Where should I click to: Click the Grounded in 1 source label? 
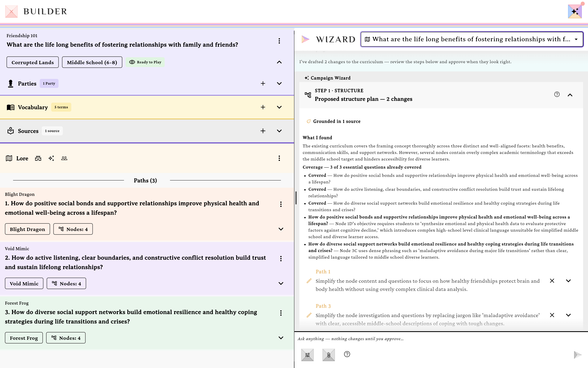[x=337, y=121]
